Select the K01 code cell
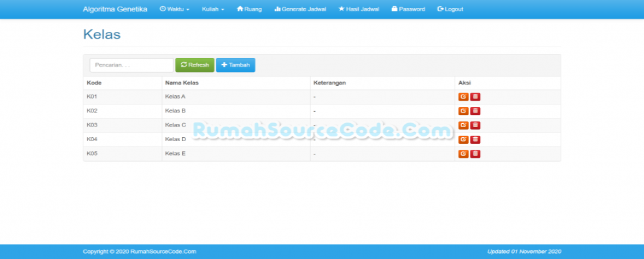 [x=123, y=97]
